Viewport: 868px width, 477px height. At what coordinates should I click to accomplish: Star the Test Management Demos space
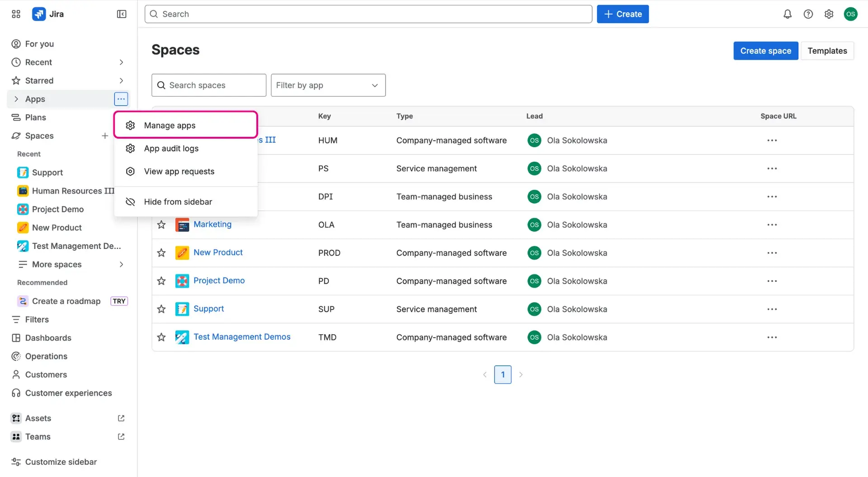[161, 337]
